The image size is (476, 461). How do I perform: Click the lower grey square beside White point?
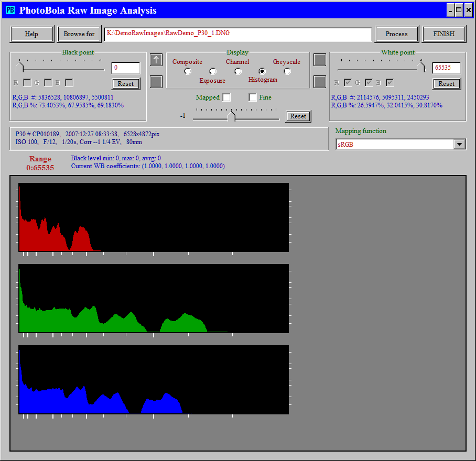(320, 82)
